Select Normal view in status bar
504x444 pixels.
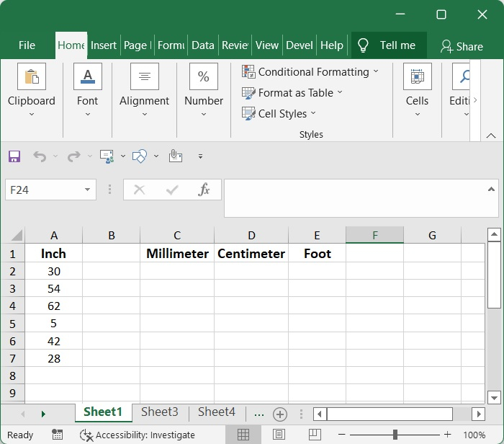click(x=243, y=435)
